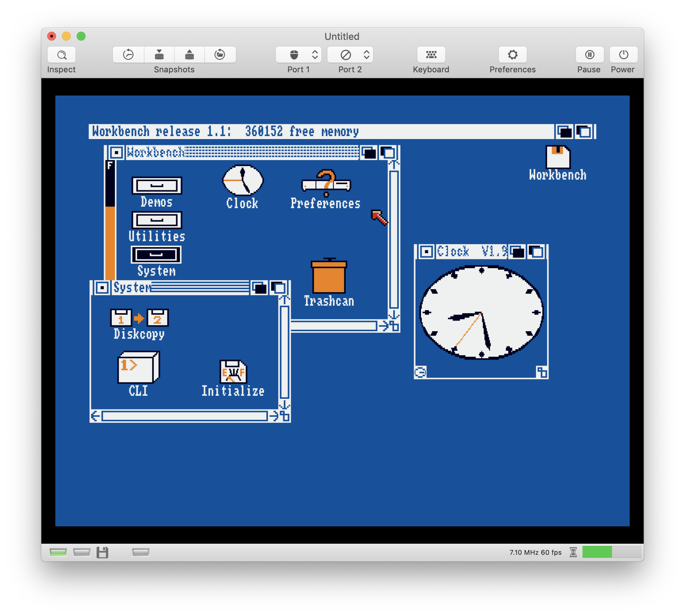Viewport: 685px width, 616px height.
Task: Click the Workbench disk fuel gauge
Action: pyautogui.click(x=110, y=220)
